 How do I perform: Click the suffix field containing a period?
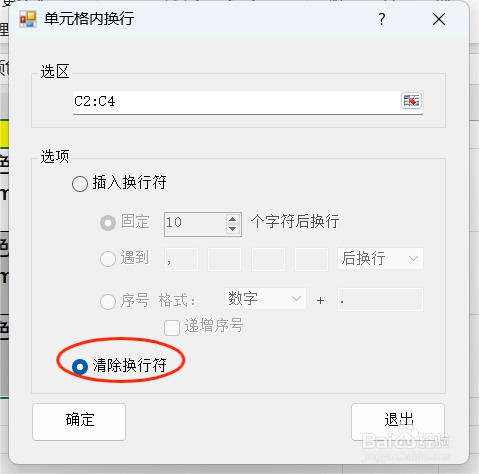[380, 300]
